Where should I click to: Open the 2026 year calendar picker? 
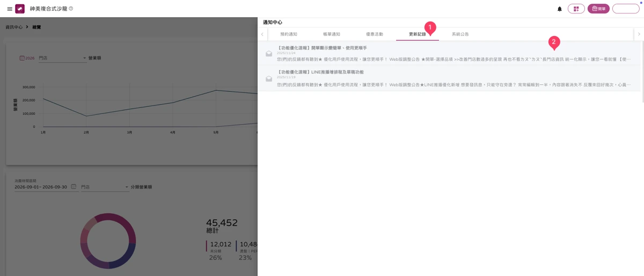27,58
